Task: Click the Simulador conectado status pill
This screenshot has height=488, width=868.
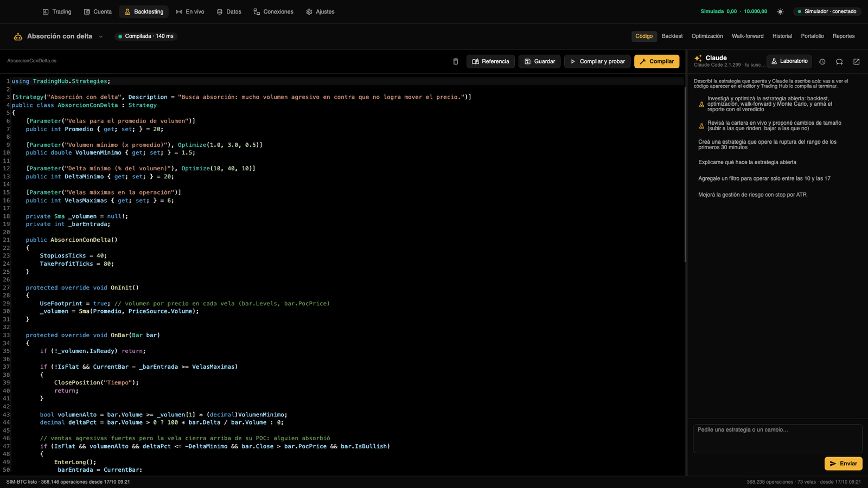Action: click(827, 11)
